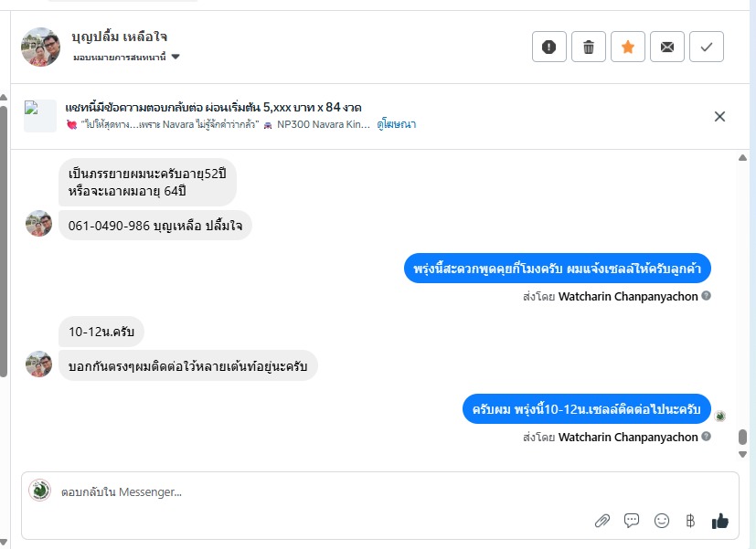Click the ดูโฆษณา ad link
This screenshot has width=756, height=549.
397,124
